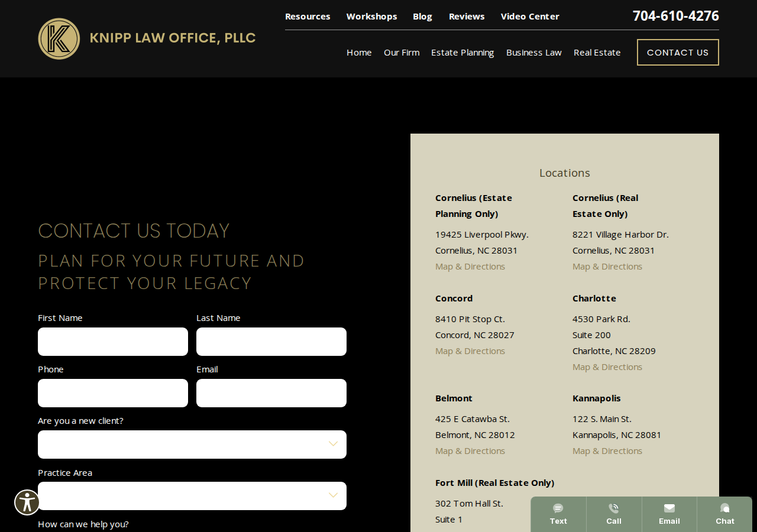Click the '8410 Pit Stop Ct.' address
Image resolution: width=757 pixels, height=532 pixels.
(470, 319)
